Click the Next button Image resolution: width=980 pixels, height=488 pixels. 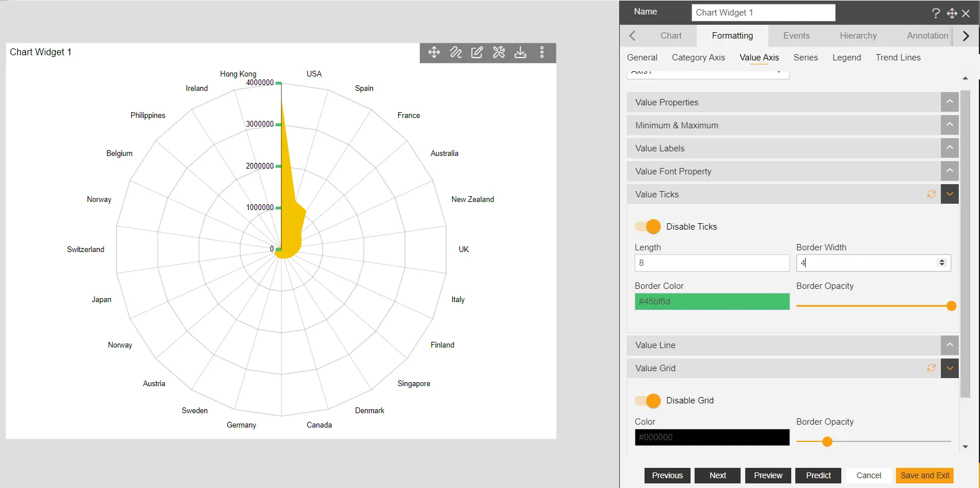(718, 475)
